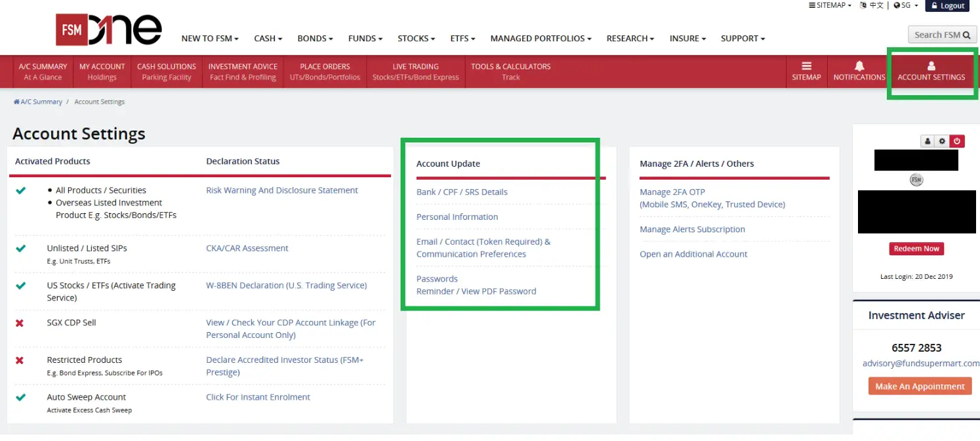Image resolution: width=980 pixels, height=441 pixels.
Task: Click the FSM One logo
Action: (x=108, y=28)
